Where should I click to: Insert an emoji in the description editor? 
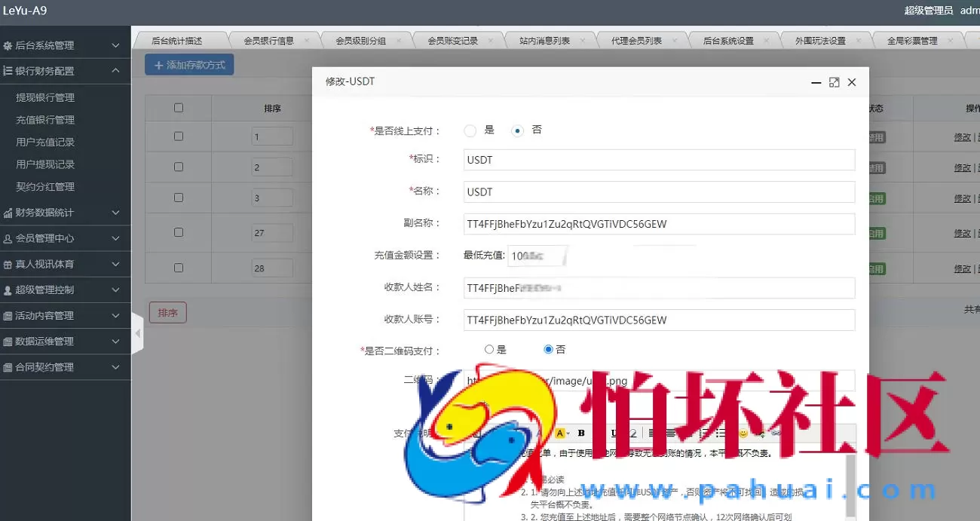pos(743,434)
